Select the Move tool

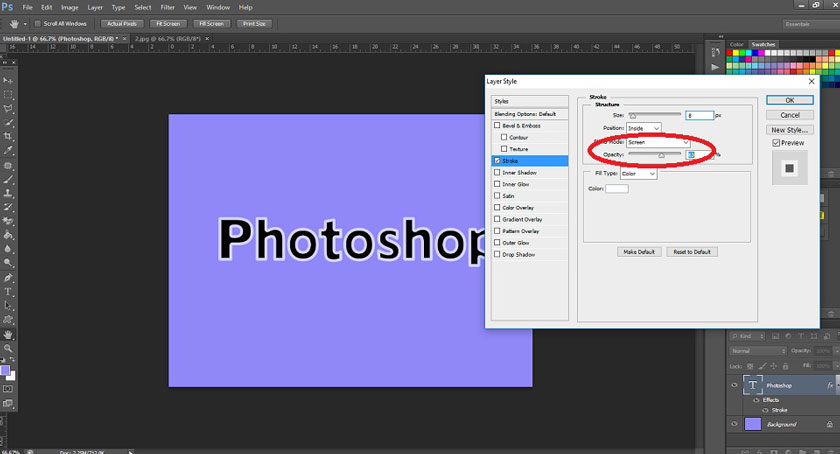pyautogui.click(x=8, y=80)
